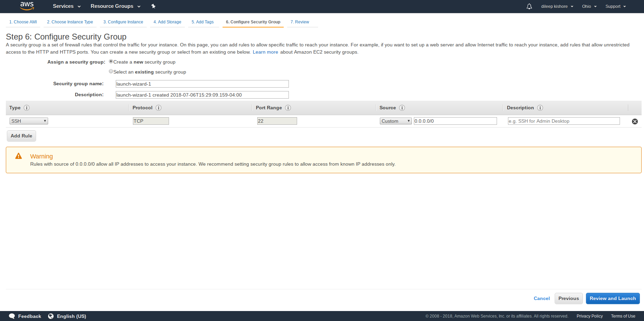The image size is (644, 321).
Task: Click the Feedback label in footer
Action: pos(30,316)
